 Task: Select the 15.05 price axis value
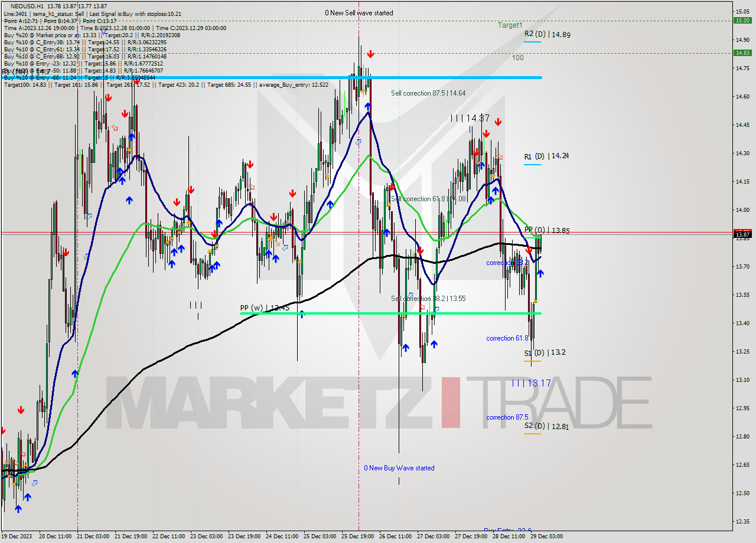[x=742, y=11]
